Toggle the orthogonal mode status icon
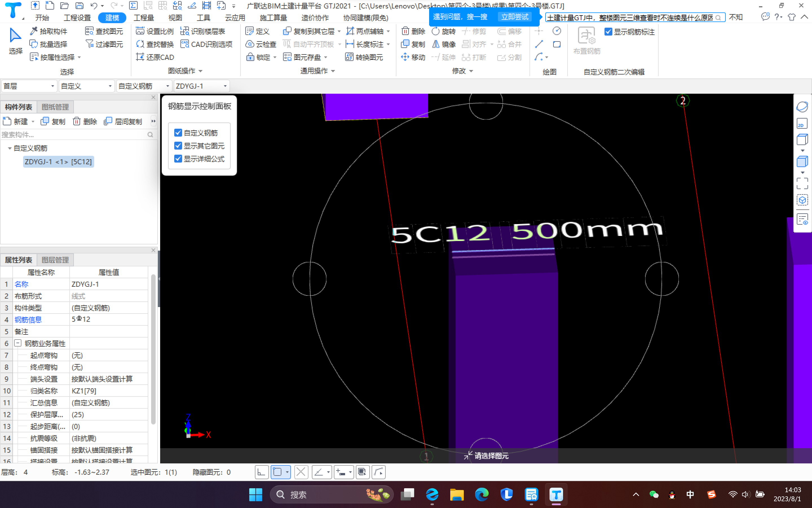 (x=261, y=472)
